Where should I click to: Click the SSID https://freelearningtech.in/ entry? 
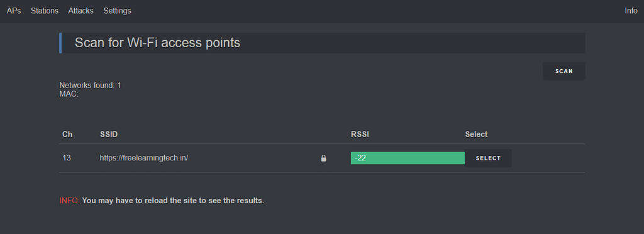(144, 158)
